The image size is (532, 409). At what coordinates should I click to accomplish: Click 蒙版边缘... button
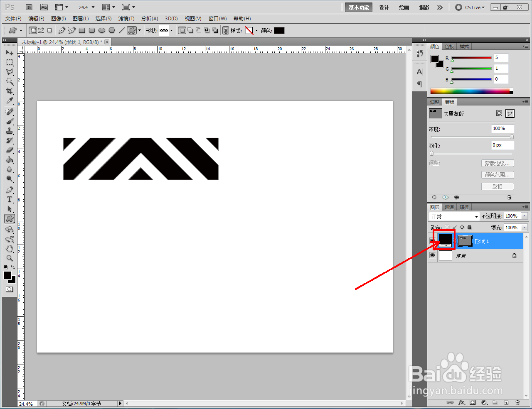(498, 163)
